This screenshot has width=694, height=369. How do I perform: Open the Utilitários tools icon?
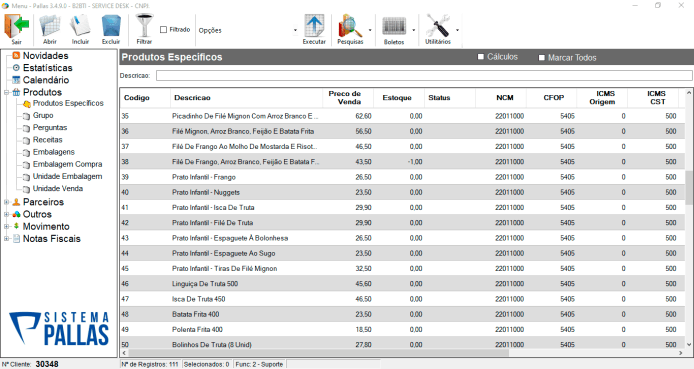[438, 26]
